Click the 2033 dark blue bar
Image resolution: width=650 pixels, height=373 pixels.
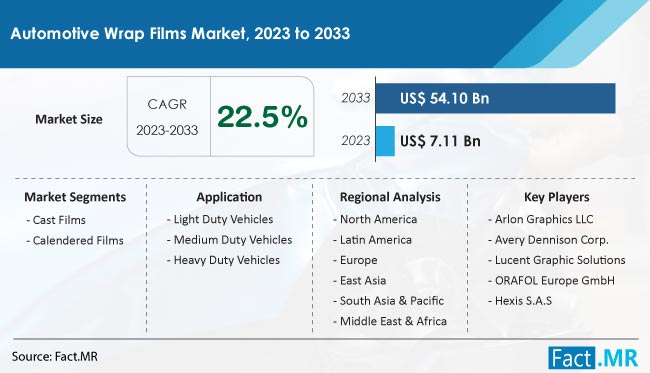495,98
